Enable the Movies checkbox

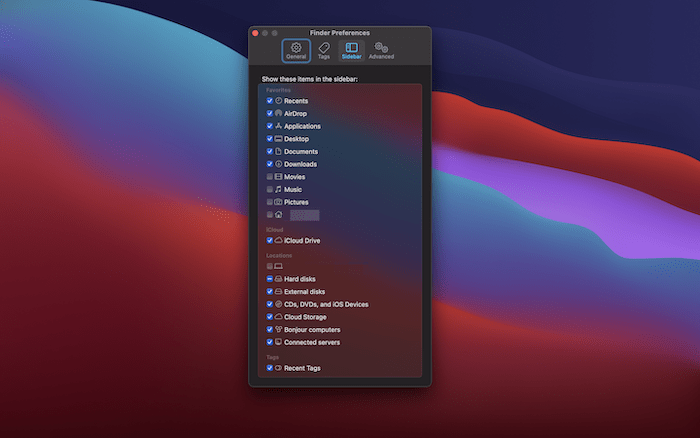(x=270, y=176)
